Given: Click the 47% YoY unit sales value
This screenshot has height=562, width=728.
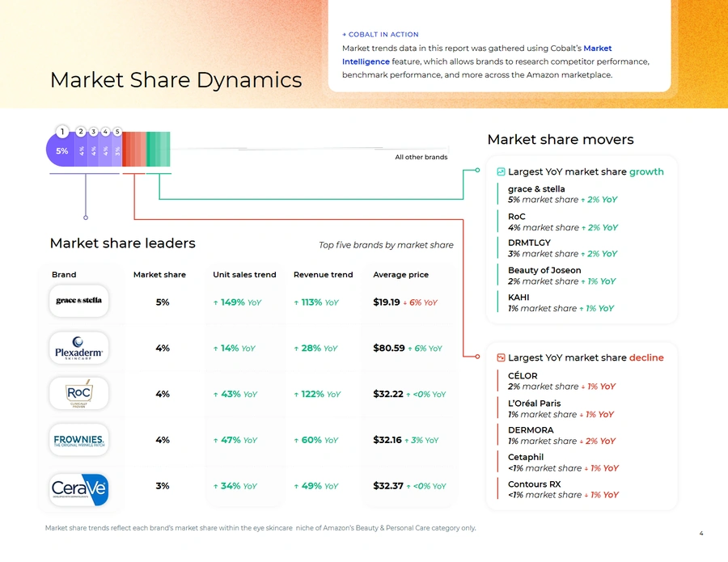Looking at the screenshot, I should click(235, 441).
